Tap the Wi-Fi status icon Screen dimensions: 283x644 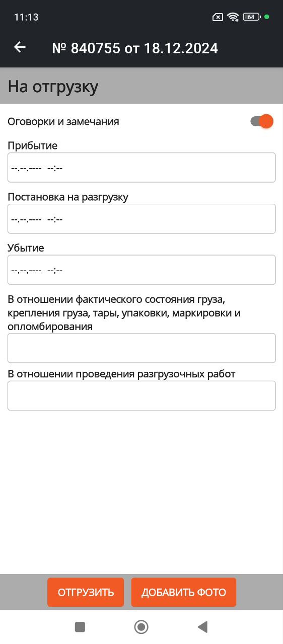233,17
